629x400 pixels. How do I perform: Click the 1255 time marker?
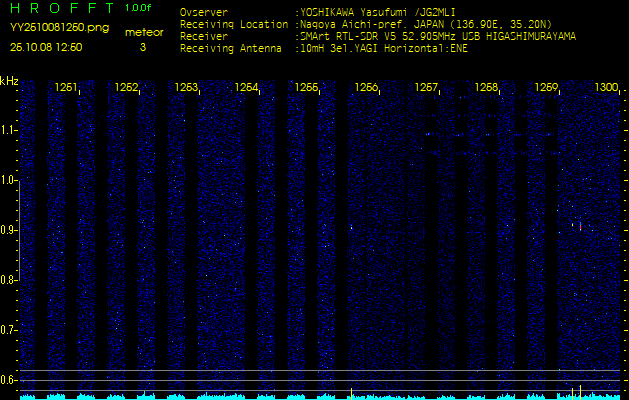point(306,87)
